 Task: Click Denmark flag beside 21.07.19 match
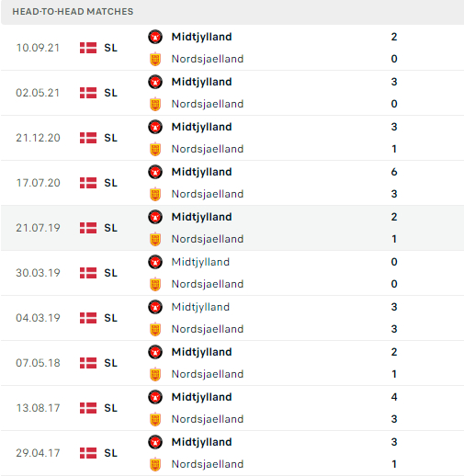click(x=88, y=228)
